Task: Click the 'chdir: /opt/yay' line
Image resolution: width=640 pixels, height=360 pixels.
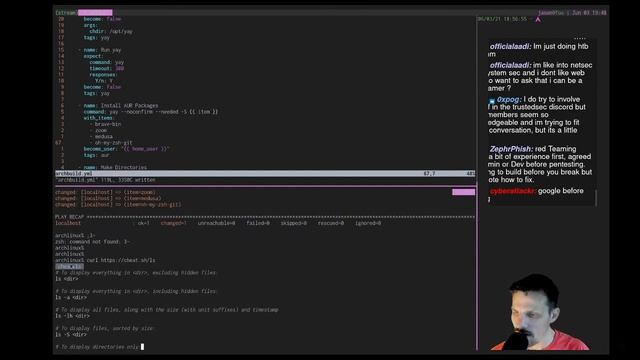Action: click(111, 31)
